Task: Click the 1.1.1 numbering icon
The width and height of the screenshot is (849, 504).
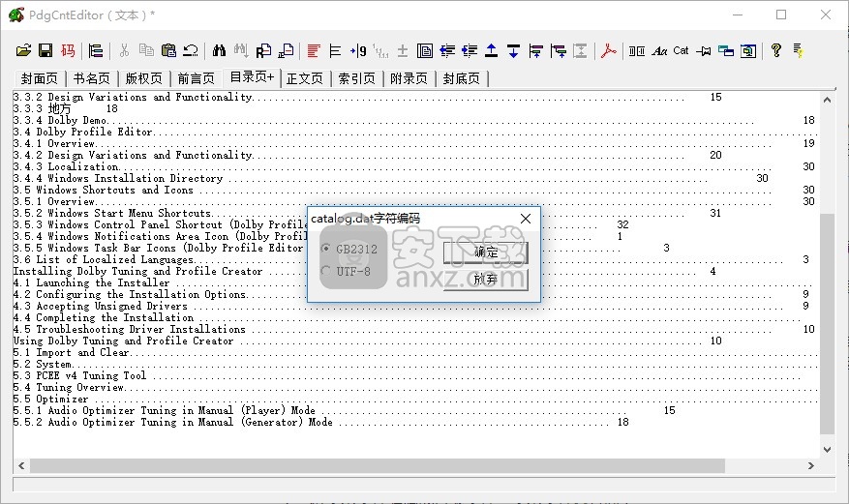Action: (x=380, y=51)
